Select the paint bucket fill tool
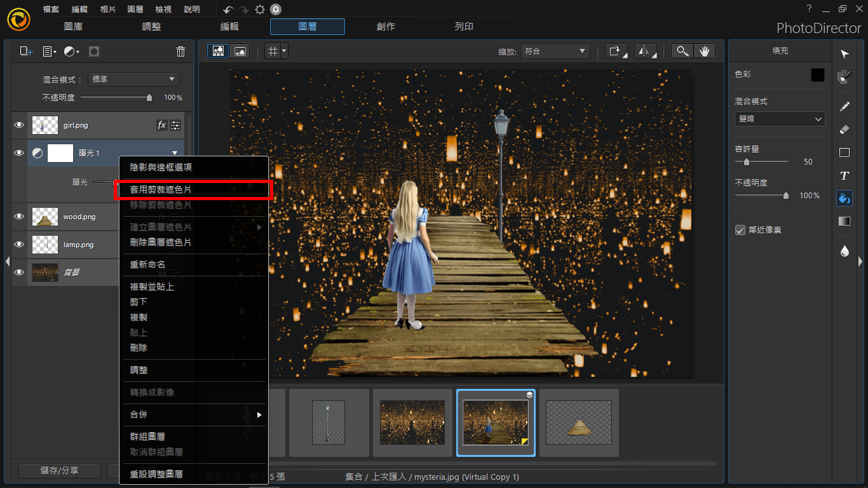The image size is (868, 488). point(844,198)
